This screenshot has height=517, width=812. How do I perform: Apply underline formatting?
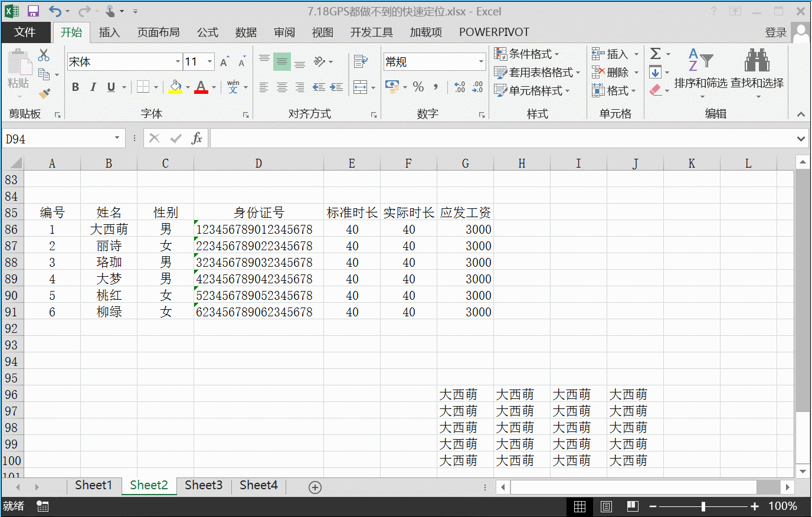(x=110, y=87)
